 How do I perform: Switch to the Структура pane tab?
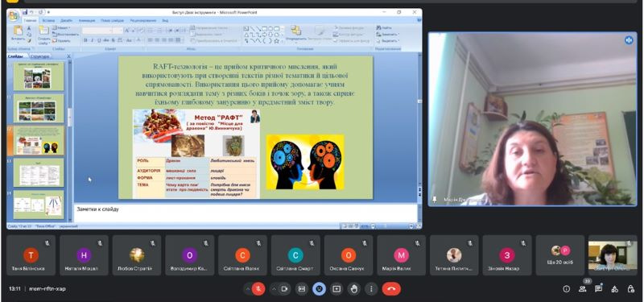click(39, 56)
